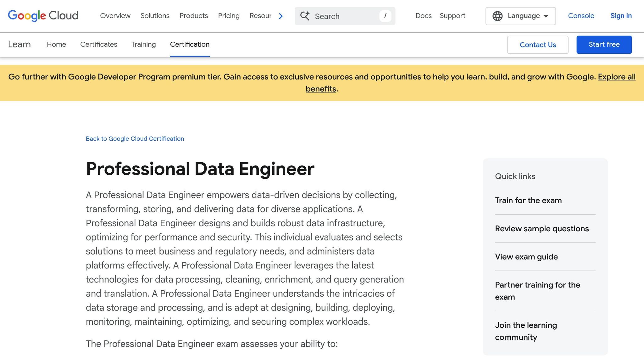This screenshot has width=644, height=362.
Task: Click Sign in
Action: click(621, 16)
